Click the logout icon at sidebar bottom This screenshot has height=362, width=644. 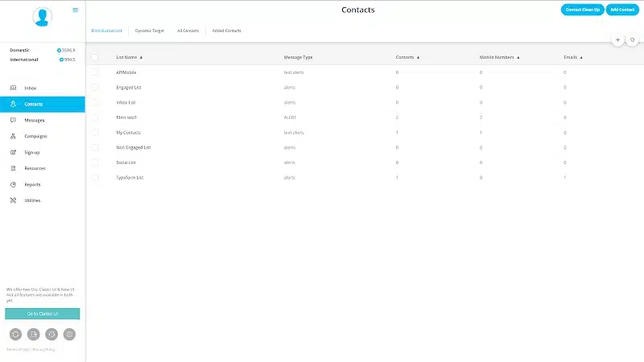pyautogui.click(x=33, y=334)
